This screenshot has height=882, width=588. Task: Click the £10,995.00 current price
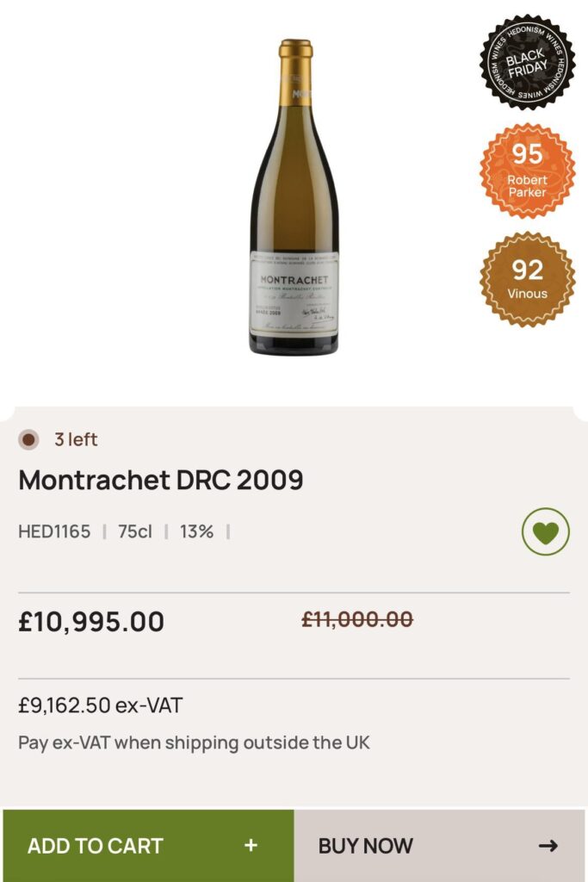point(91,621)
